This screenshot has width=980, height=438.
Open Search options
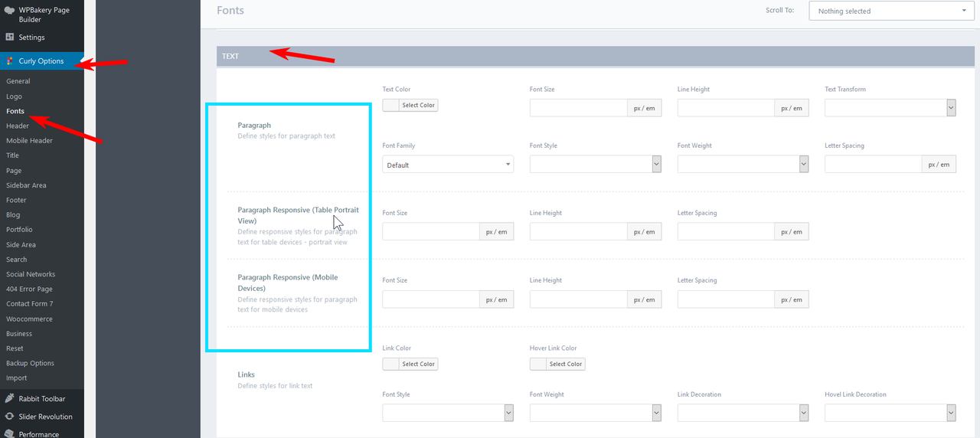17,260
